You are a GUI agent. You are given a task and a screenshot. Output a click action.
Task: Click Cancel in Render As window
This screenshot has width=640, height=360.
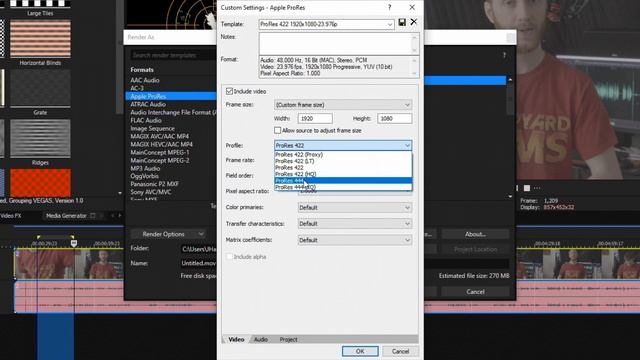click(475, 292)
